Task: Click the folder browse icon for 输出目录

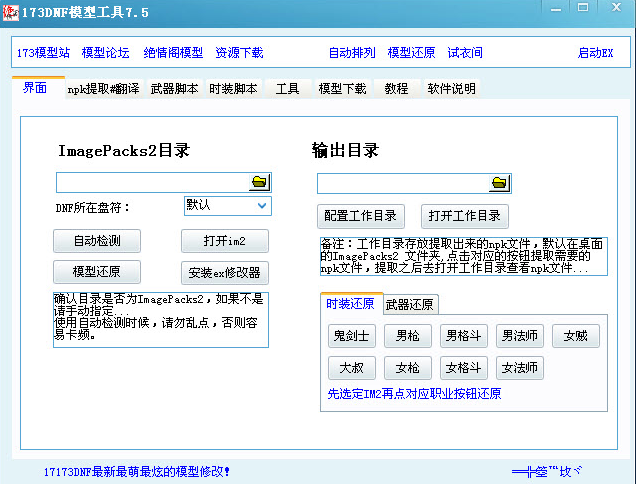Action: pyautogui.click(x=499, y=183)
